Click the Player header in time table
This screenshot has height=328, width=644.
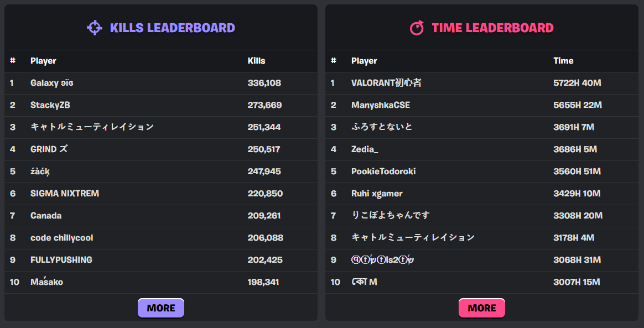[x=364, y=61]
